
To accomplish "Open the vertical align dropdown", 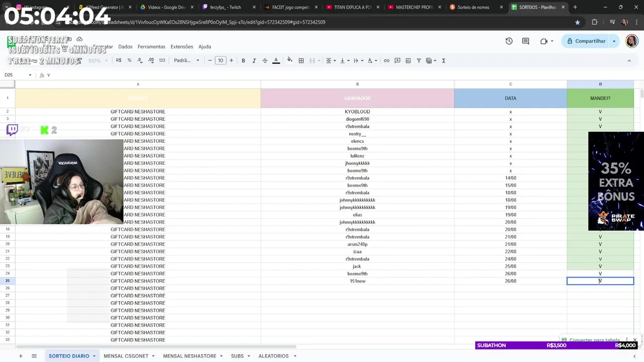I will tap(344, 60).
